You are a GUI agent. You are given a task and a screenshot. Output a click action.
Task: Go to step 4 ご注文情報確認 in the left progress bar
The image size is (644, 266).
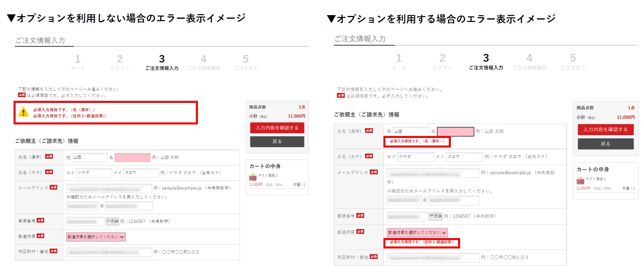pos(203,63)
